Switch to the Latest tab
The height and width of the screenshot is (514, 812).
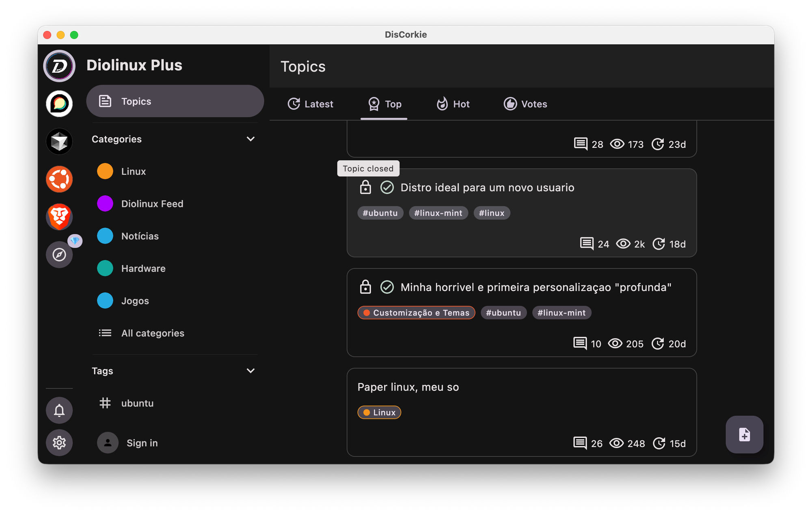tap(311, 104)
